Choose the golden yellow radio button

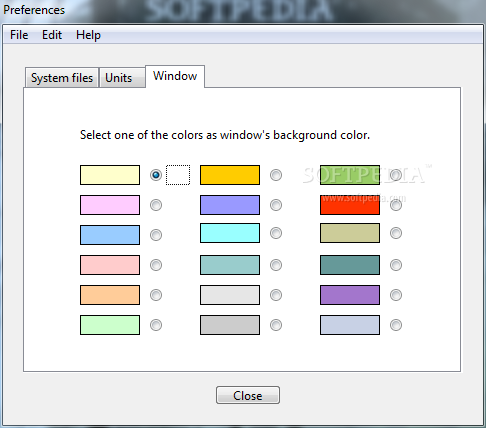[x=276, y=175]
